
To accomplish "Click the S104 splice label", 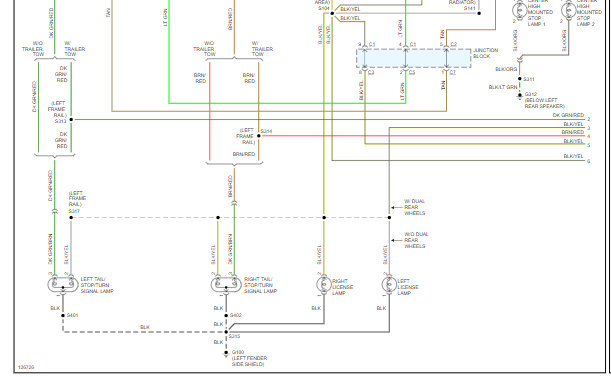I will (324, 8).
